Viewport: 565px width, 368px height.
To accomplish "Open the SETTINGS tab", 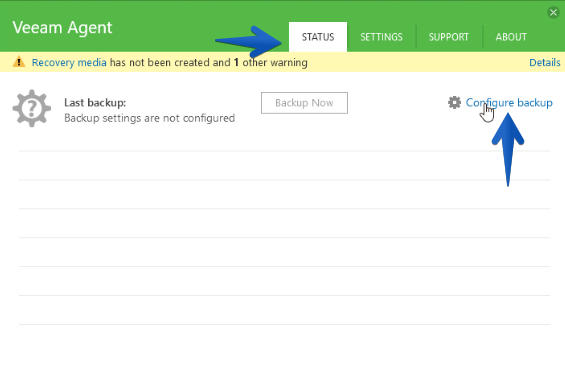I will 381,37.
